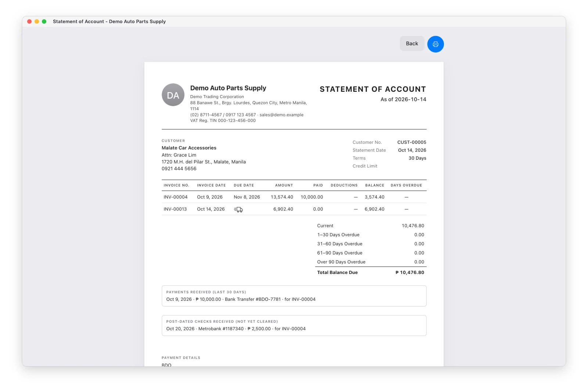Click the DEDUCTIONS column header
Image resolution: width=588 pixels, height=383 pixels.
tap(344, 185)
